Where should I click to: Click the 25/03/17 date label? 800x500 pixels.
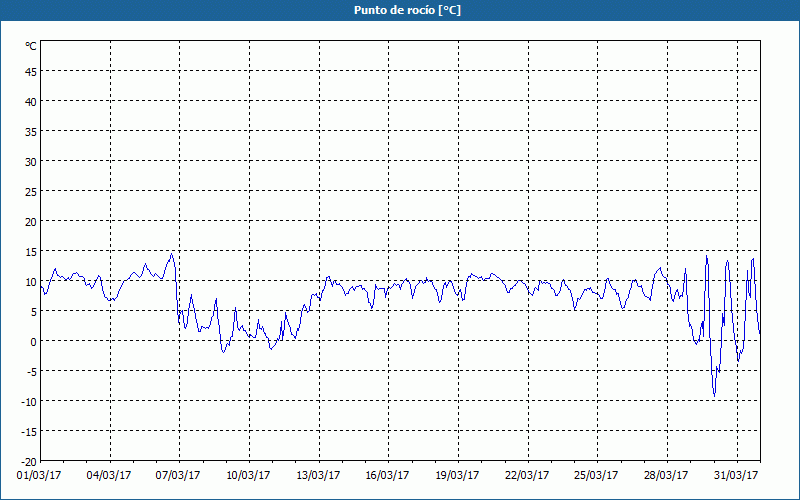pos(596,476)
